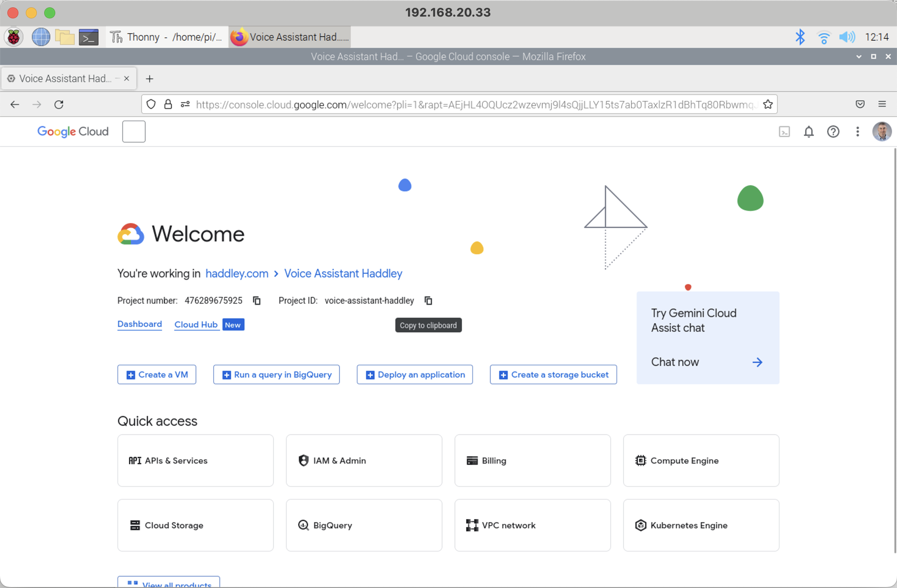897x588 pixels.
Task: Open the user account avatar menu
Action: coord(881,132)
